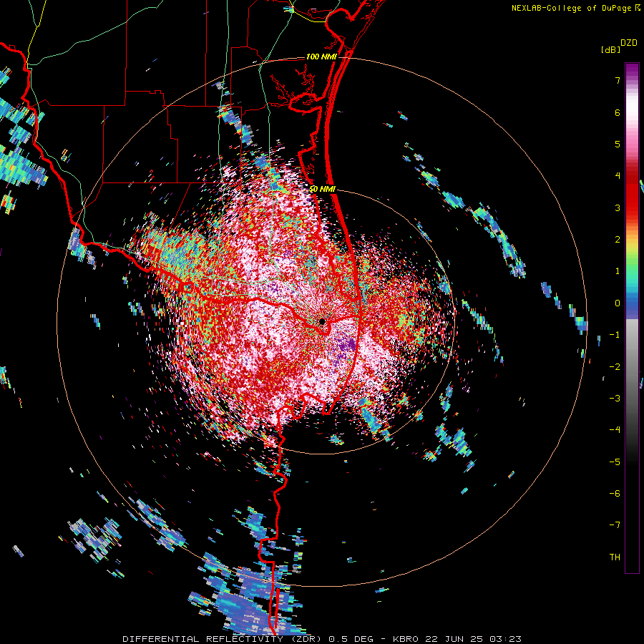This screenshot has width=644, height=644.
Task: Click the Differential Reflectivity caption at bottom
Action: click(x=322, y=639)
